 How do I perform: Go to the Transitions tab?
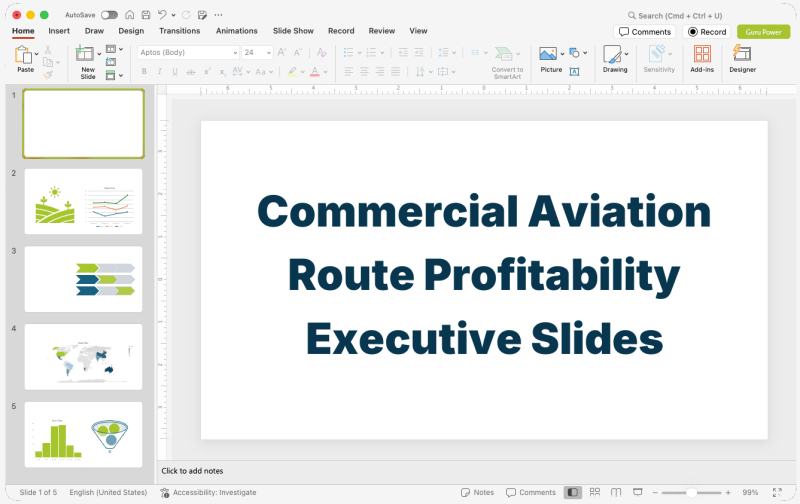(180, 31)
